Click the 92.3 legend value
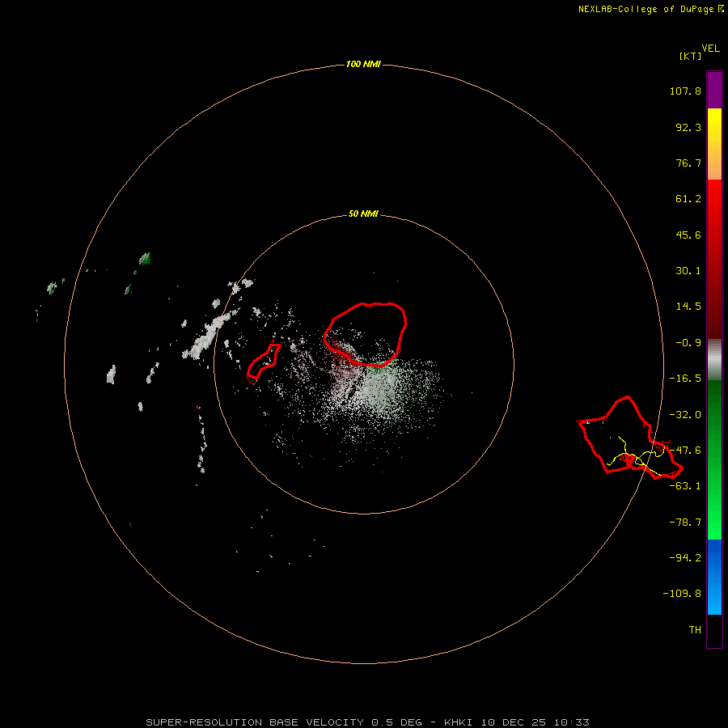 (688, 127)
